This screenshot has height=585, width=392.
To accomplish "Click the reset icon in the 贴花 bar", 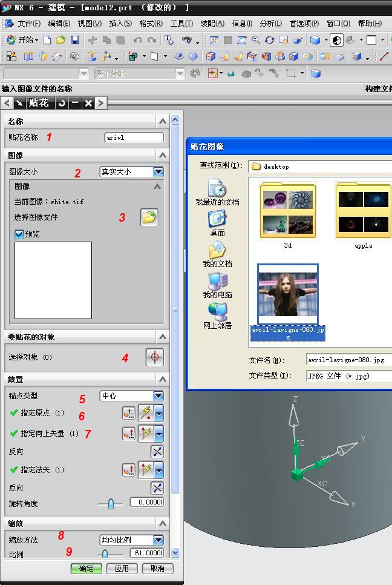I will [62, 103].
